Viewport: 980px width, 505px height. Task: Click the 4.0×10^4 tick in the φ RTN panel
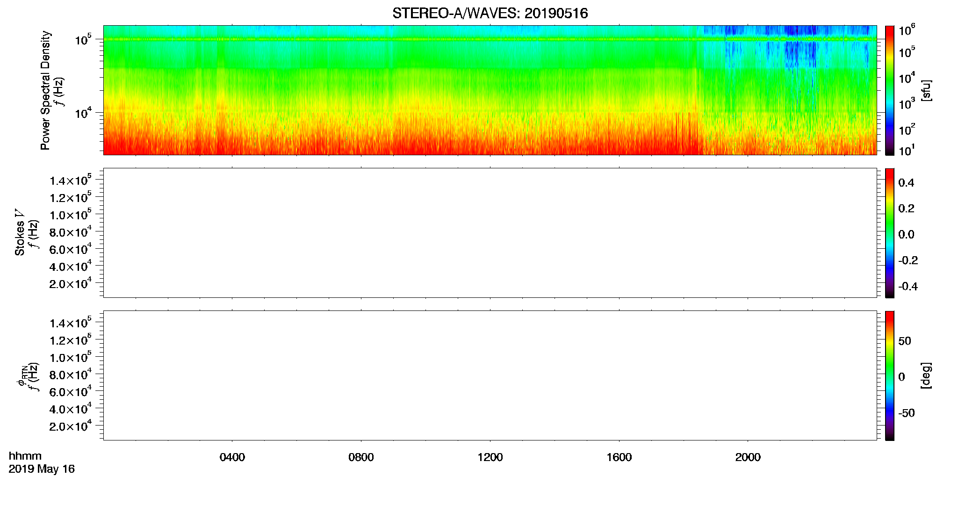point(71,409)
